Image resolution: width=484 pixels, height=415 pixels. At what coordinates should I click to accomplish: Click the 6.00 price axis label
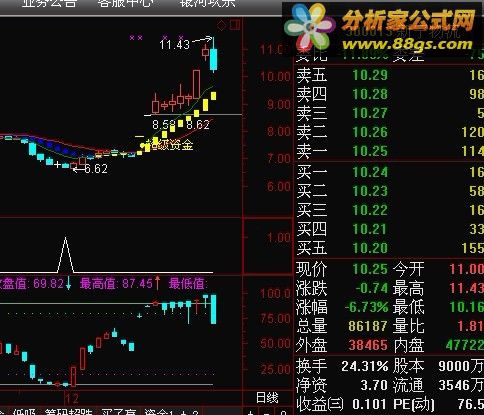point(279,186)
